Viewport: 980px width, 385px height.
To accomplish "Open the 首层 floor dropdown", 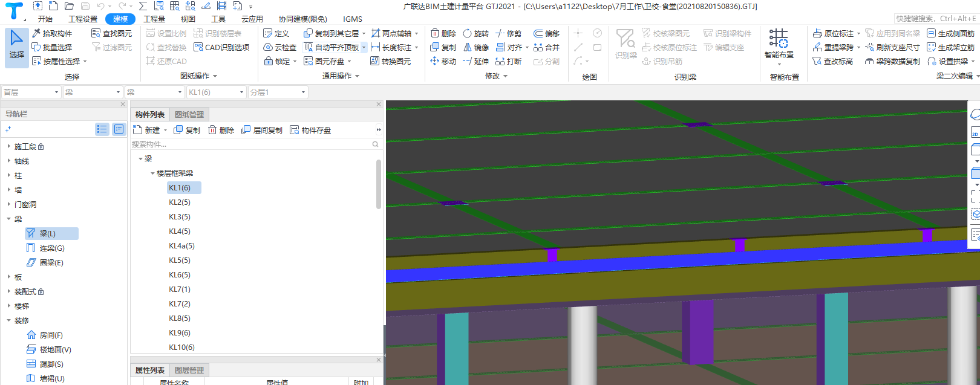I will pos(31,92).
